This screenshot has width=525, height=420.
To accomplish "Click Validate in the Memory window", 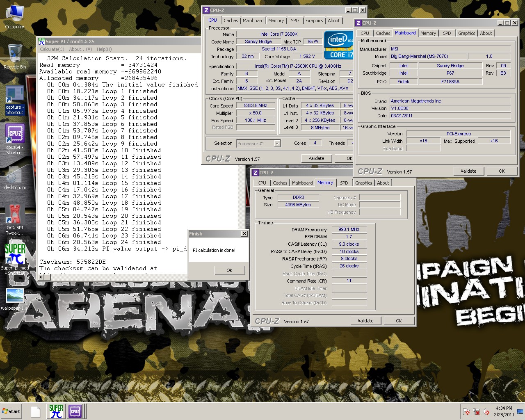I will coord(365,321).
